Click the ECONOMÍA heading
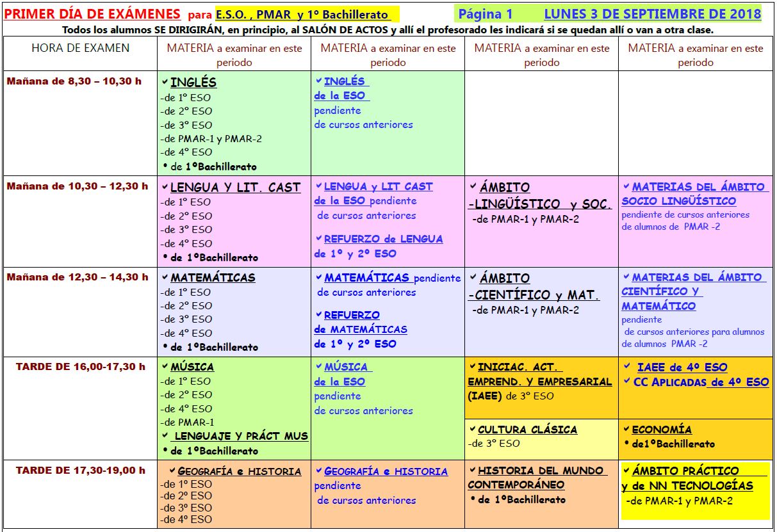Screen dimensions: 777x532 click(x=662, y=430)
